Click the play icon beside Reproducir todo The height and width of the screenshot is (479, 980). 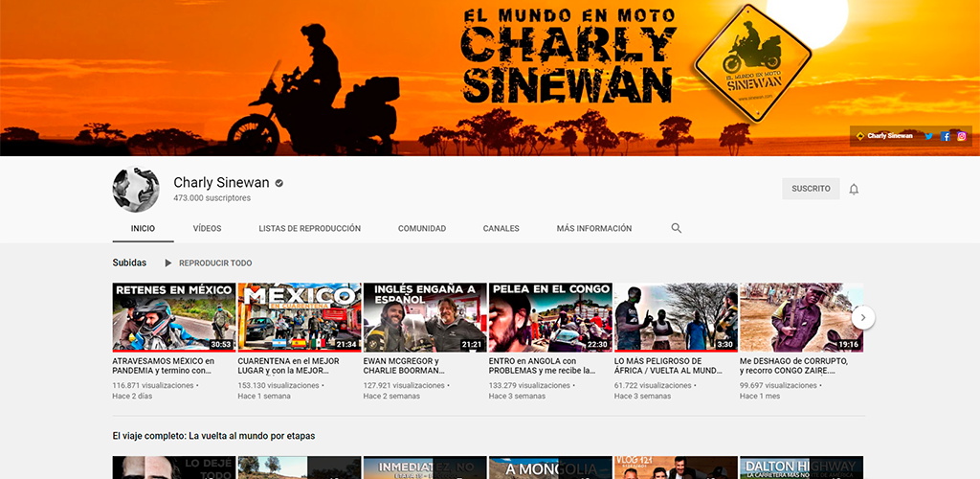point(168,263)
